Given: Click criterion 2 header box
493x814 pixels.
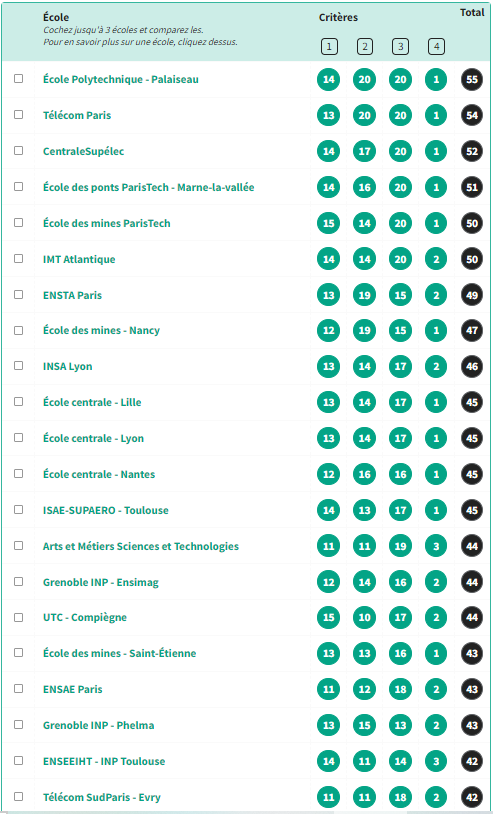Looking at the screenshot, I should pyautogui.click(x=365, y=47).
